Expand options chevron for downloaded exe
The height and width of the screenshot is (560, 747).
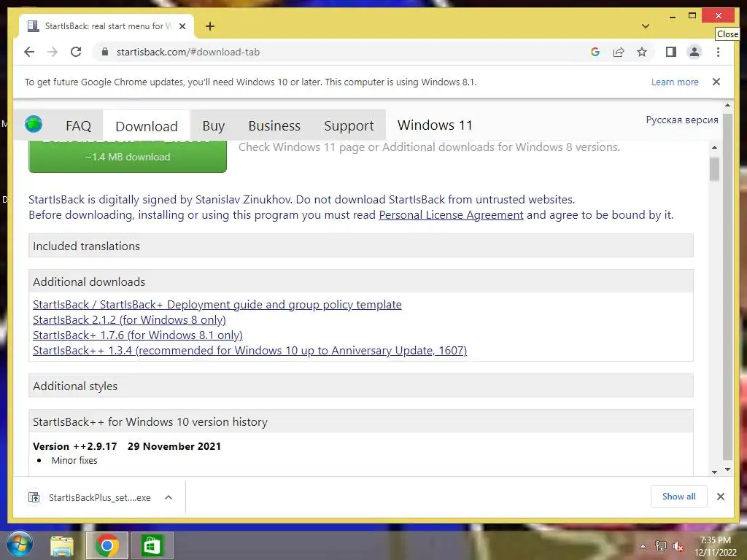point(169,497)
